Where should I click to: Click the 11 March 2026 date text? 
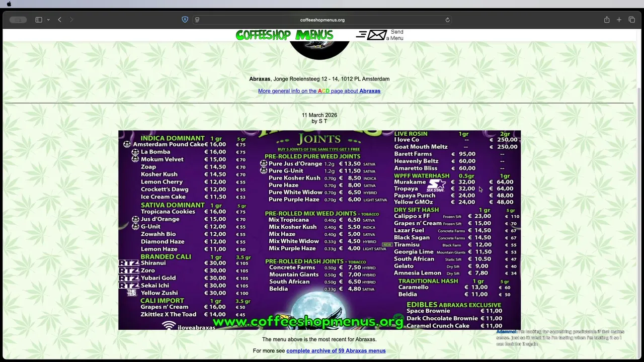tap(319, 115)
